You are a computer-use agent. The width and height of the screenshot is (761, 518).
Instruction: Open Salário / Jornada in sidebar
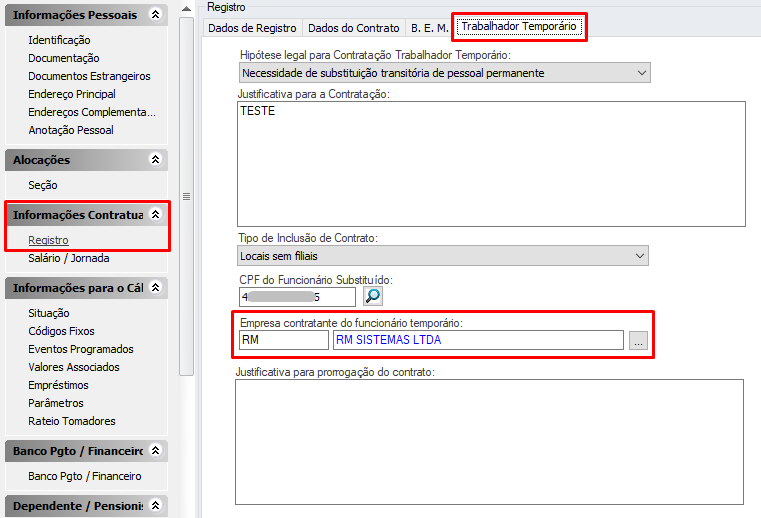click(68, 258)
